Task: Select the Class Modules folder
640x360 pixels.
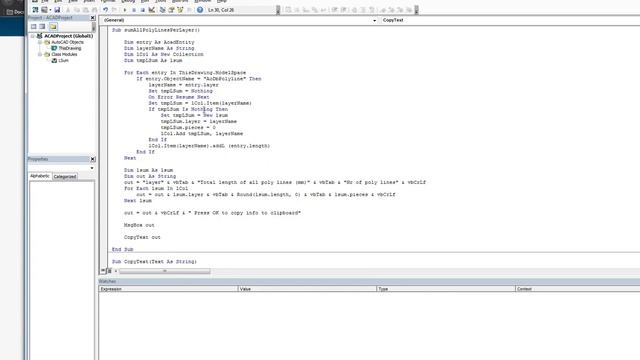Action: [x=64, y=54]
